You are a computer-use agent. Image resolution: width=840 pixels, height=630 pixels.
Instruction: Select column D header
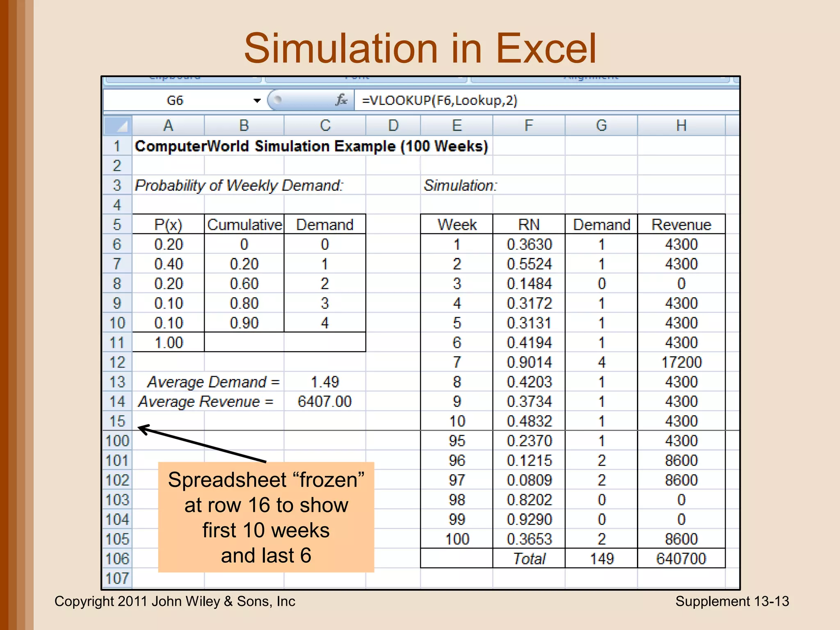(393, 126)
